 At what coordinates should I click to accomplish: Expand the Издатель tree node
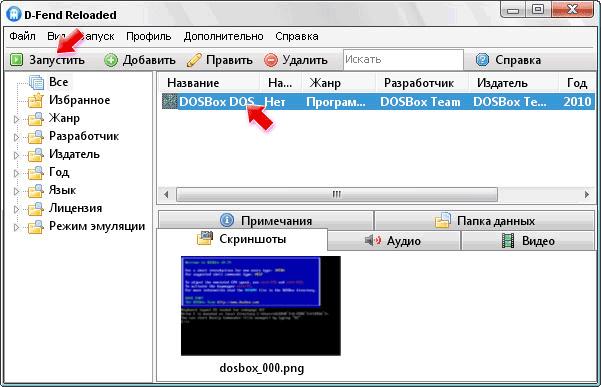(x=16, y=155)
